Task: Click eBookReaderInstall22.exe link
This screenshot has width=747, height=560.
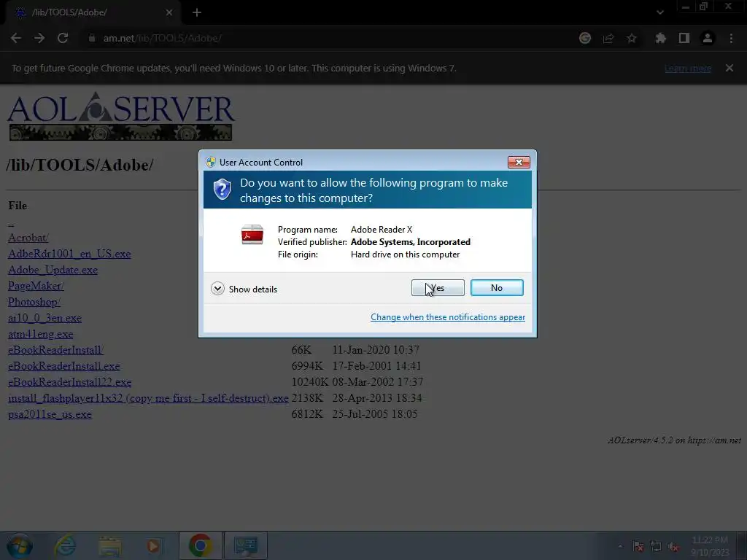Action: tap(69, 382)
